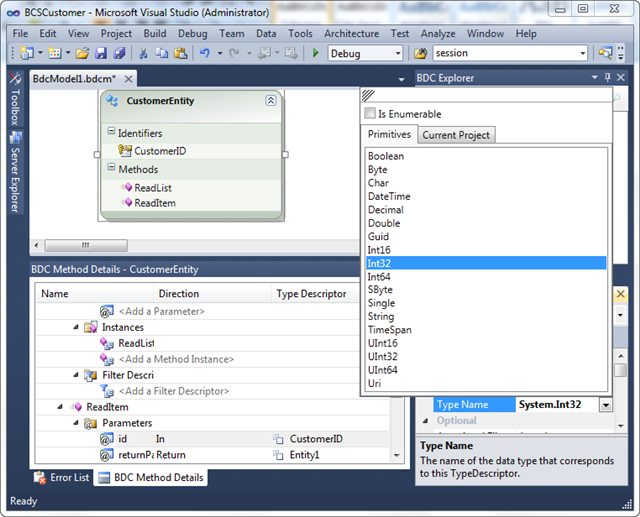Open the New Project dropdown arrow
The height and width of the screenshot is (517, 640).
[x=40, y=53]
